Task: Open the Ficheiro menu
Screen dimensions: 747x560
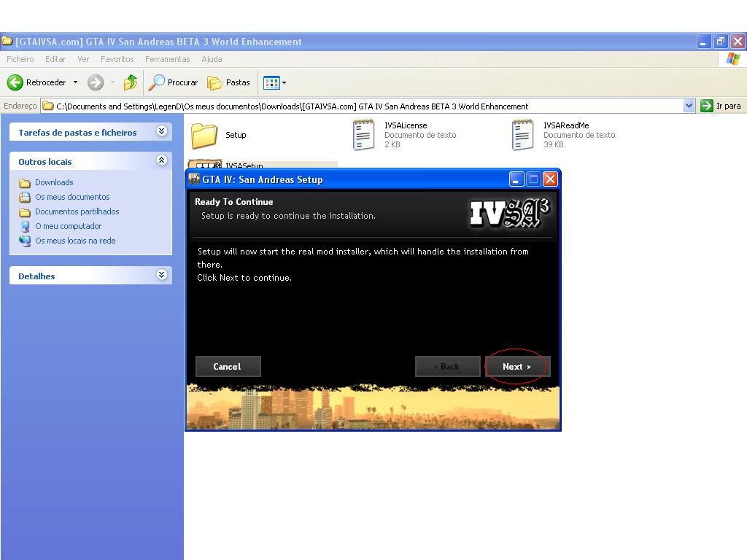Action: click(x=20, y=59)
